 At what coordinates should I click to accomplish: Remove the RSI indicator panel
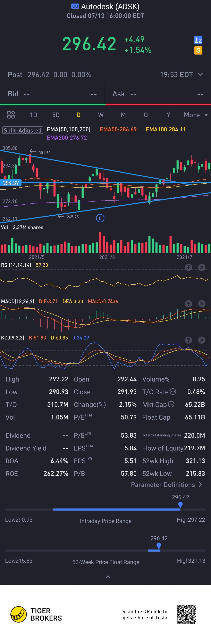(x=202, y=267)
